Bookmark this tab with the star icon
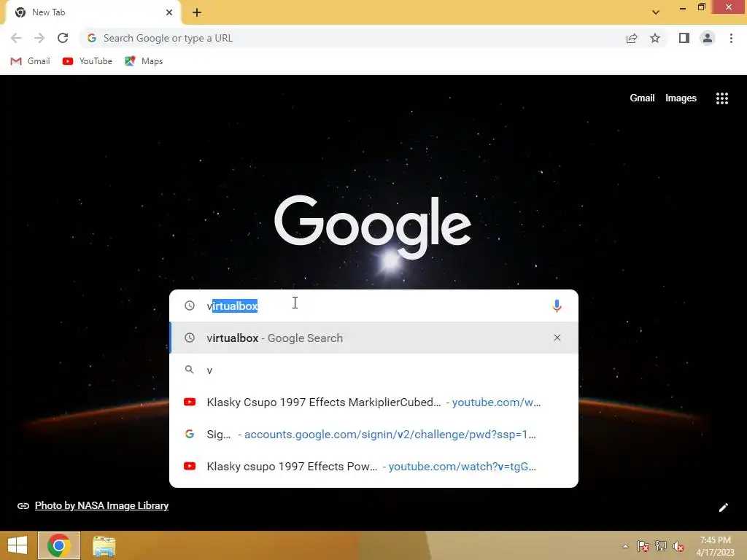This screenshot has height=560, width=747. (x=655, y=38)
